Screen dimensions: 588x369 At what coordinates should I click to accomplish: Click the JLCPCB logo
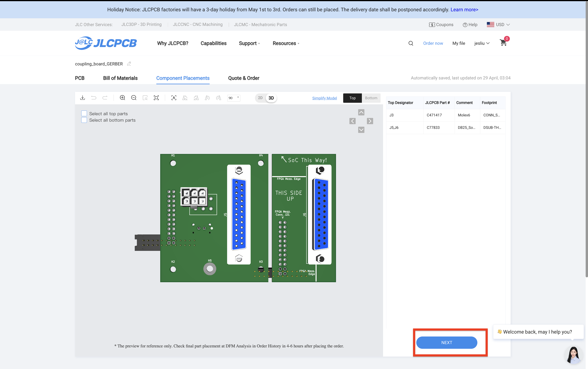pos(106,43)
